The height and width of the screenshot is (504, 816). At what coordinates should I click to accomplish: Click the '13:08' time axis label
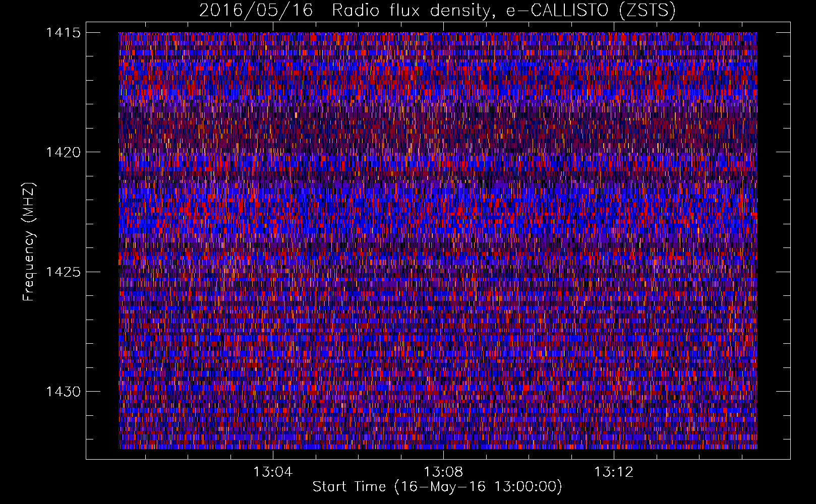click(x=443, y=472)
